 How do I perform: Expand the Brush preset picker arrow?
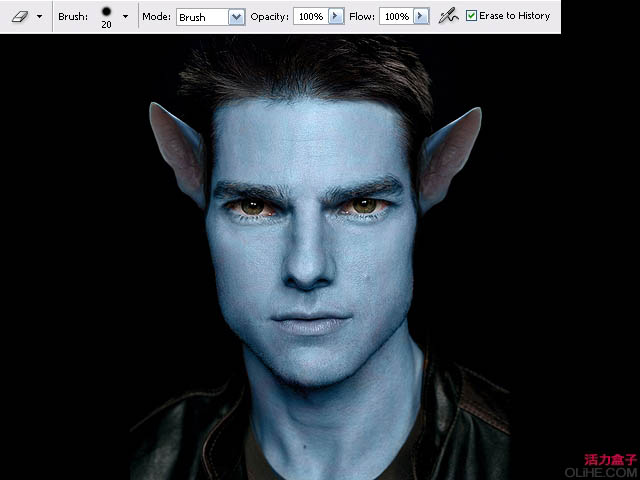pyautogui.click(x=125, y=17)
